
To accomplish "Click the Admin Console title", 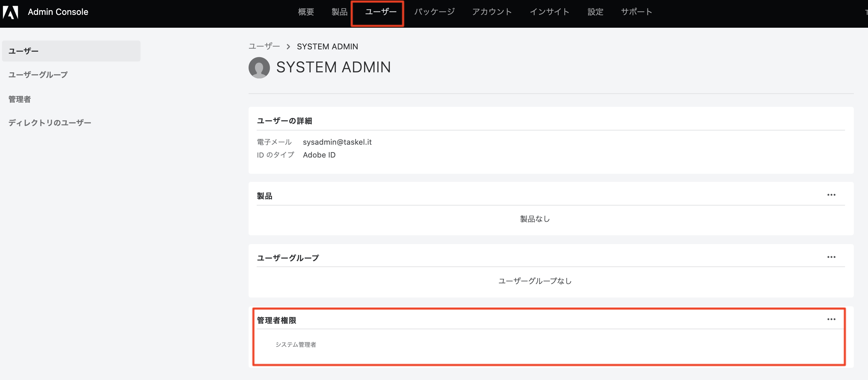I will coord(58,12).
